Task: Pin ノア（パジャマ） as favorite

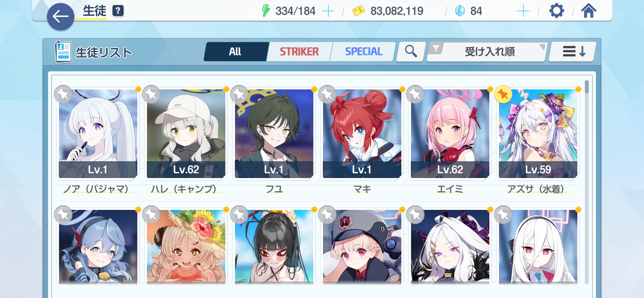Action: (63, 94)
